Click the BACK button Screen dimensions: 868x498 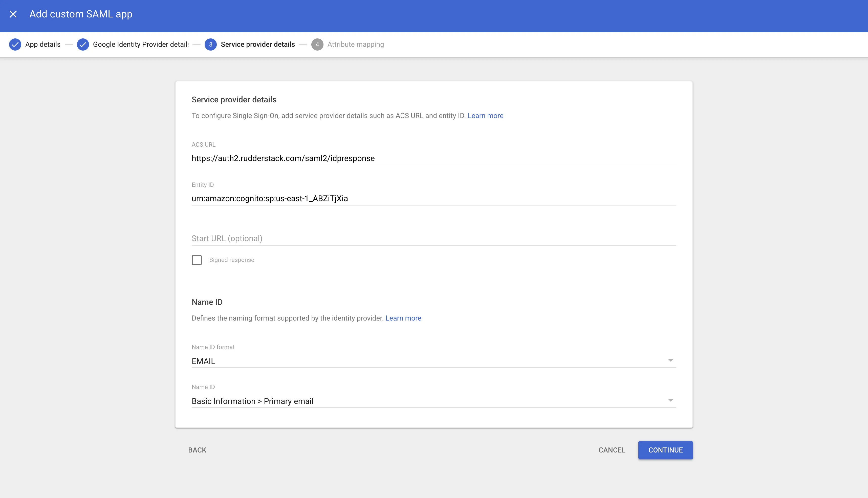(x=197, y=450)
